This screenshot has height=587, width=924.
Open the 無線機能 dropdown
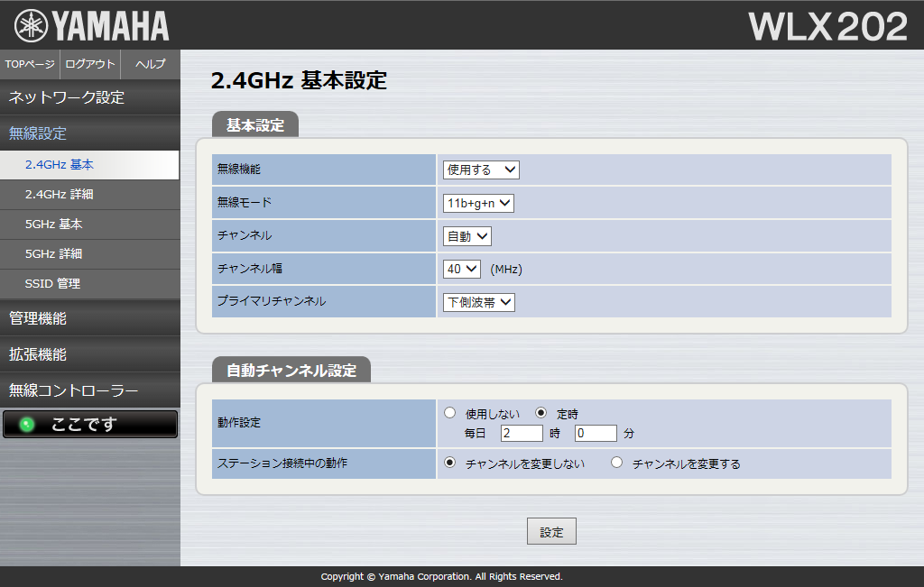[481, 170]
